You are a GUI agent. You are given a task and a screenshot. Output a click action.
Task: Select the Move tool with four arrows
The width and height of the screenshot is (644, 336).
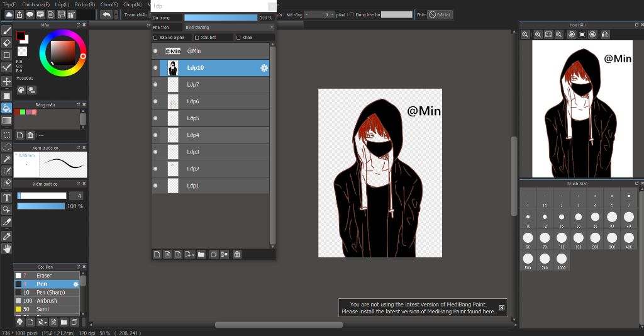point(6,81)
